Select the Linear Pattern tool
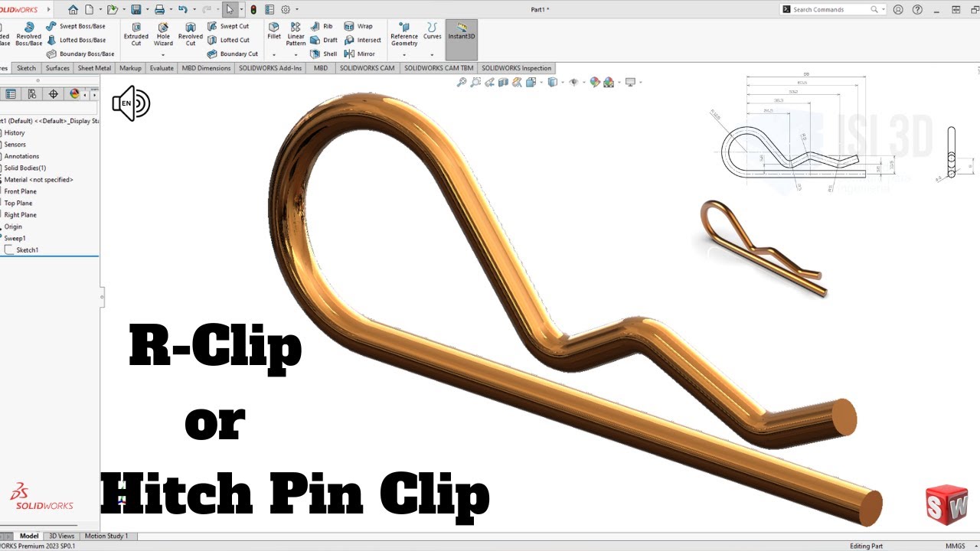 click(296, 34)
